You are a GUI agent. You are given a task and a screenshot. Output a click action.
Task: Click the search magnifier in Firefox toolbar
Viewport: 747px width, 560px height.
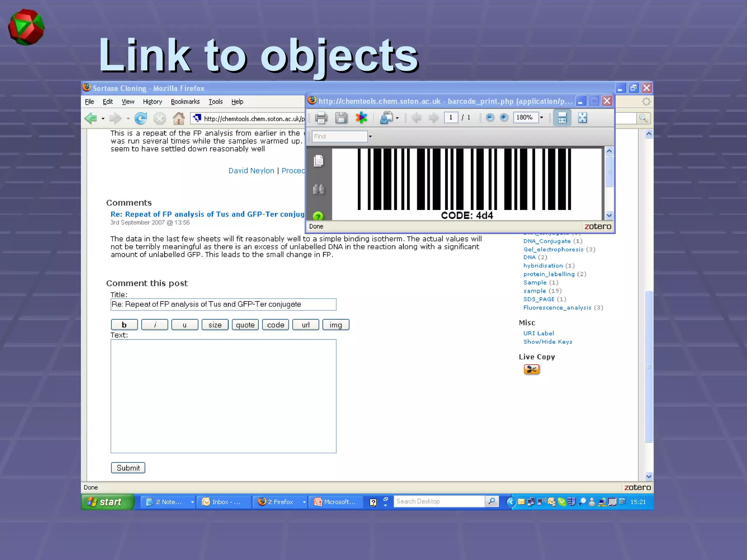(643, 118)
